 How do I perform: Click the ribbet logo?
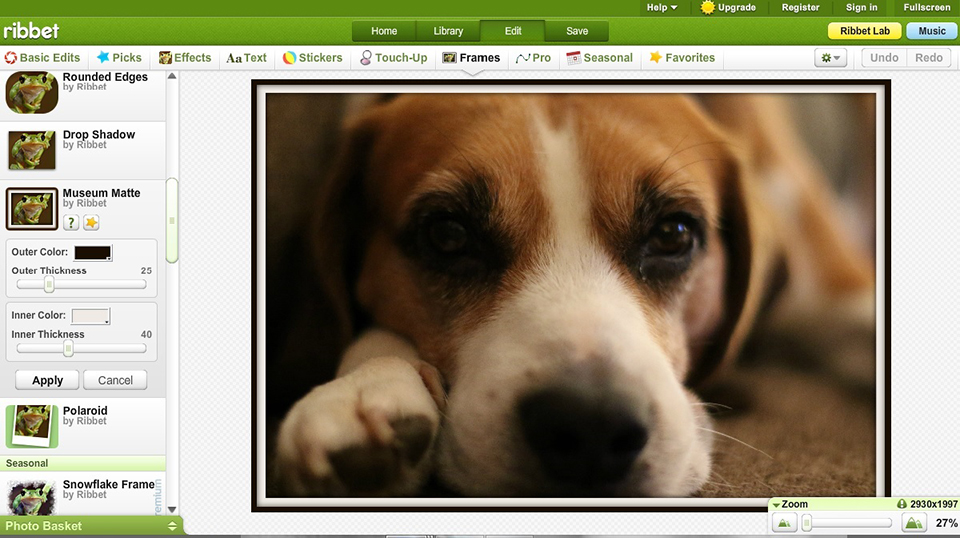pos(31,31)
